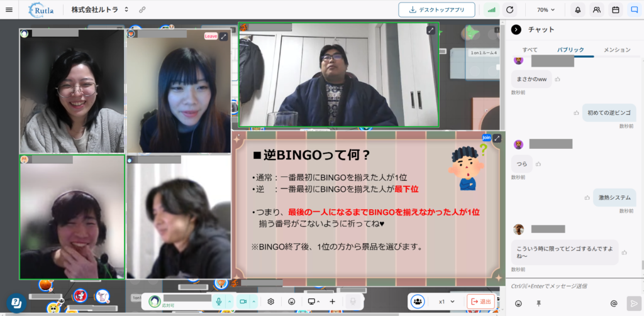Click the pin icon in chat input

coord(538,303)
